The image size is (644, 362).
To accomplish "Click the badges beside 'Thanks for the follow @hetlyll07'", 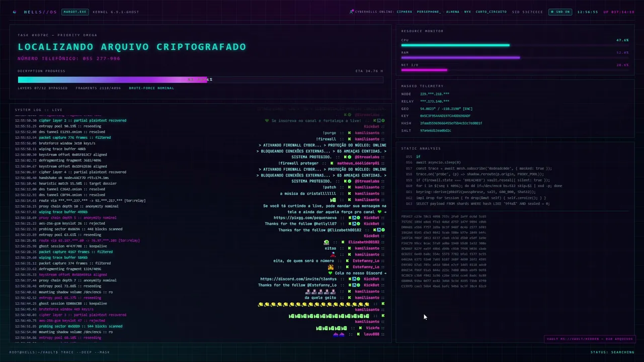I will (x=355, y=224).
